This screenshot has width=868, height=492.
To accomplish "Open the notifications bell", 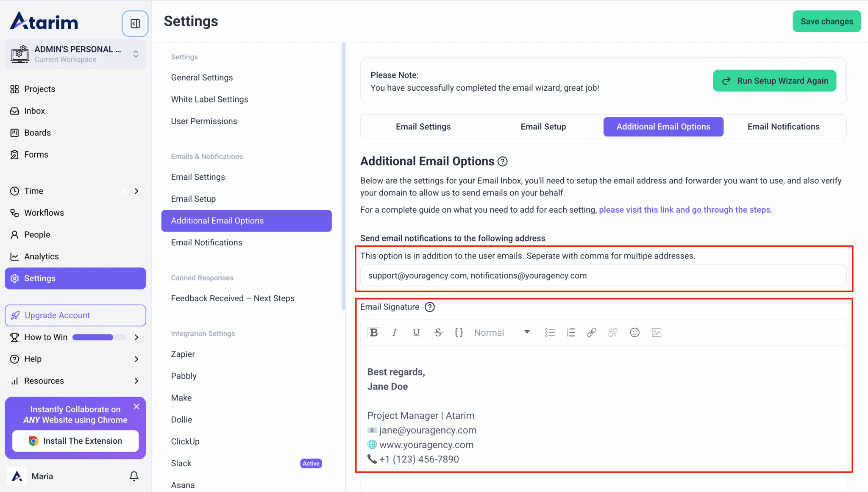I will coord(134,476).
